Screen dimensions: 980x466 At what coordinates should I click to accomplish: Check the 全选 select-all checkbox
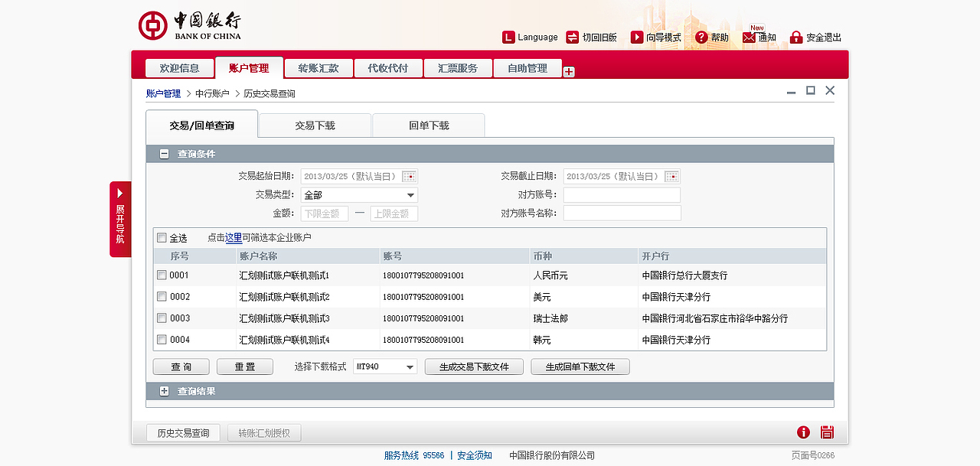pos(162,238)
